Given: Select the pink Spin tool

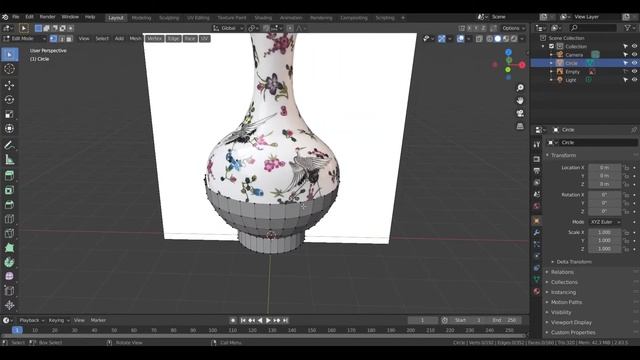Looking at the screenshot, I should [x=9, y=276].
